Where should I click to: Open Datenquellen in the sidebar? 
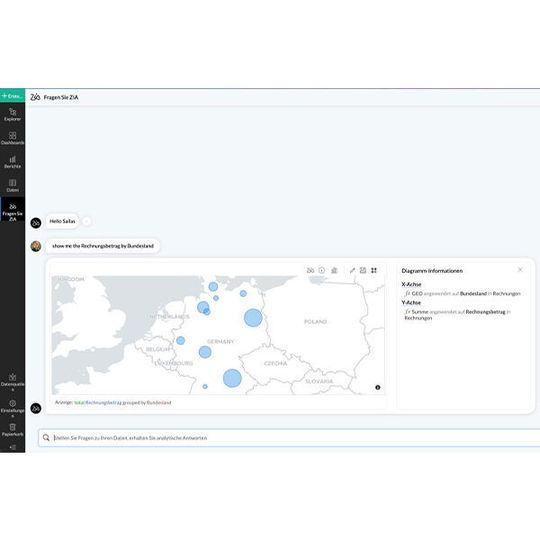tap(12, 382)
